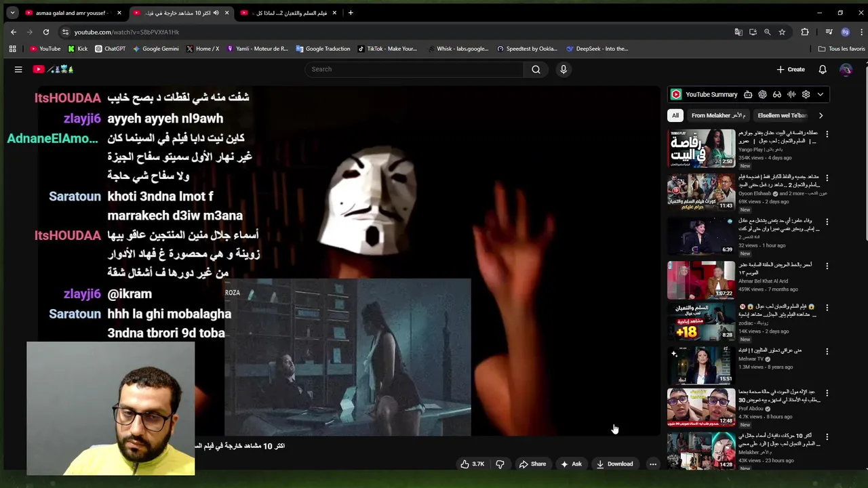Open the ChatGPT bookmark

tap(110, 49)
